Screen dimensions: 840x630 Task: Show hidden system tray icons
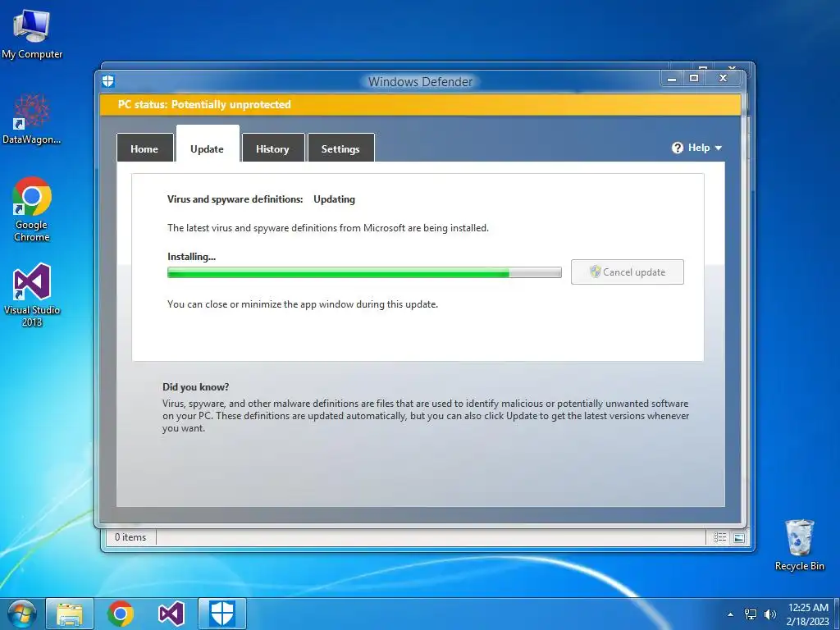coord(730,614)
